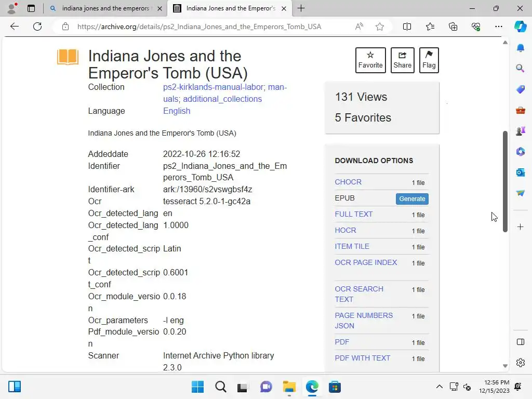532x399 pixels.
Task: Click the address bar URL field
Action: 199,26
